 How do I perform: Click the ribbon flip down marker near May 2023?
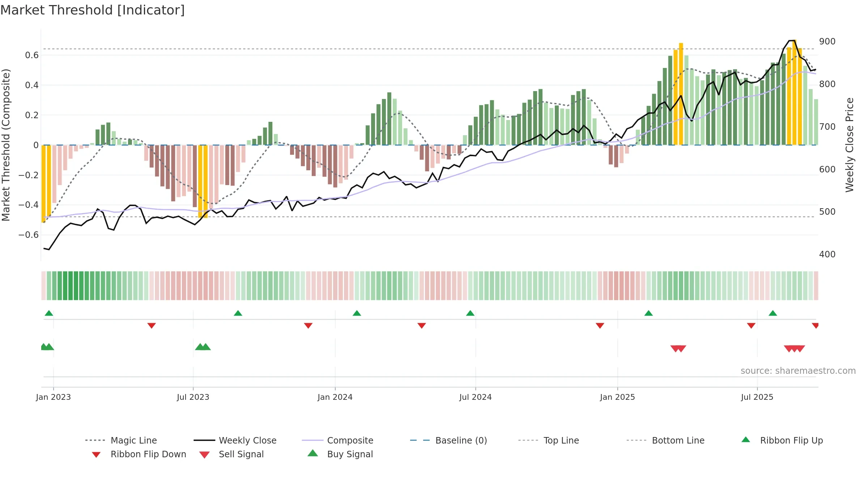pos(152,326)
